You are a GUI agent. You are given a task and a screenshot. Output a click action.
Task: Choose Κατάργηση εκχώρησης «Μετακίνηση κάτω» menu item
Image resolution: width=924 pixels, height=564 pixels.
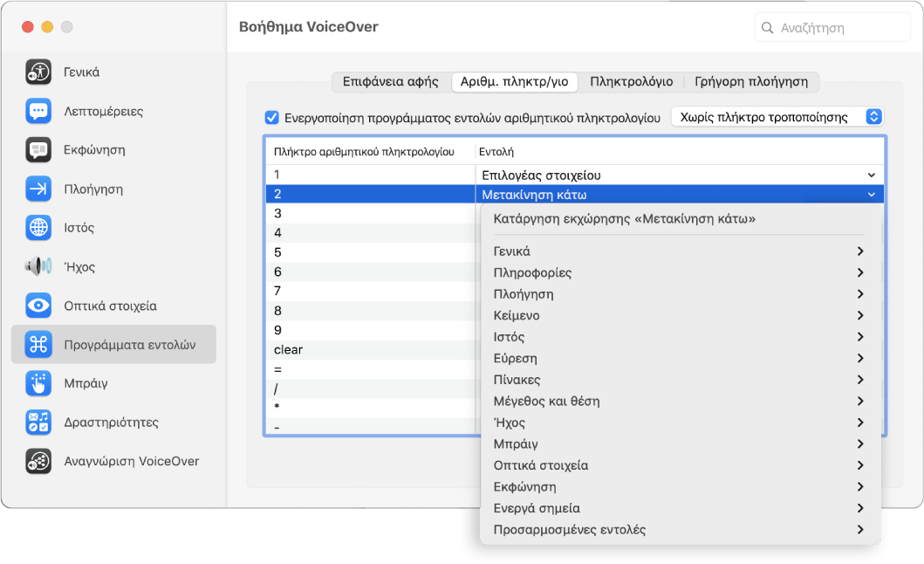(624, 219)
